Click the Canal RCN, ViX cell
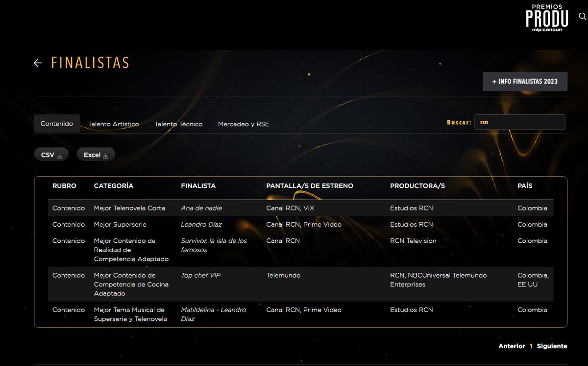This screenshot has width=588, height=366. [290, 208]
